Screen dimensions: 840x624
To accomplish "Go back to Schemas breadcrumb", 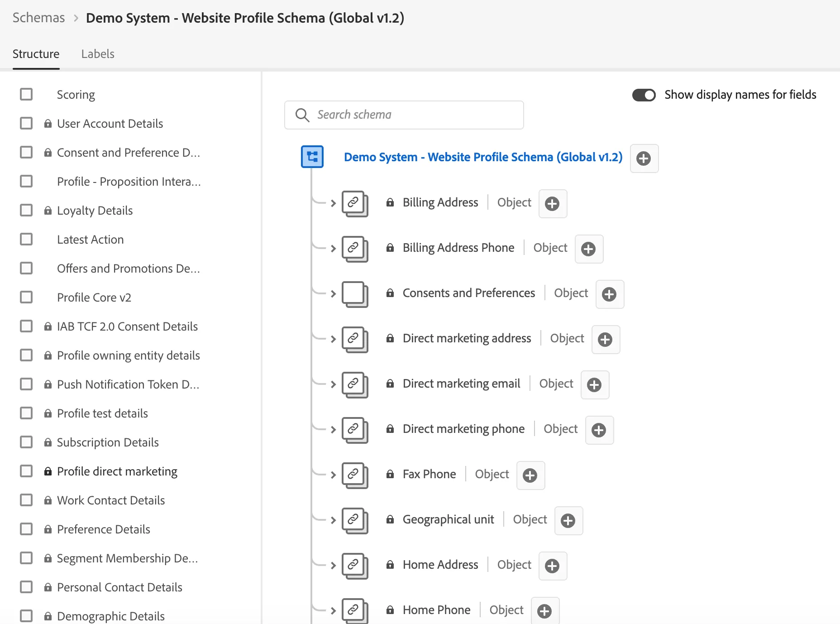I will coord(38,18).
